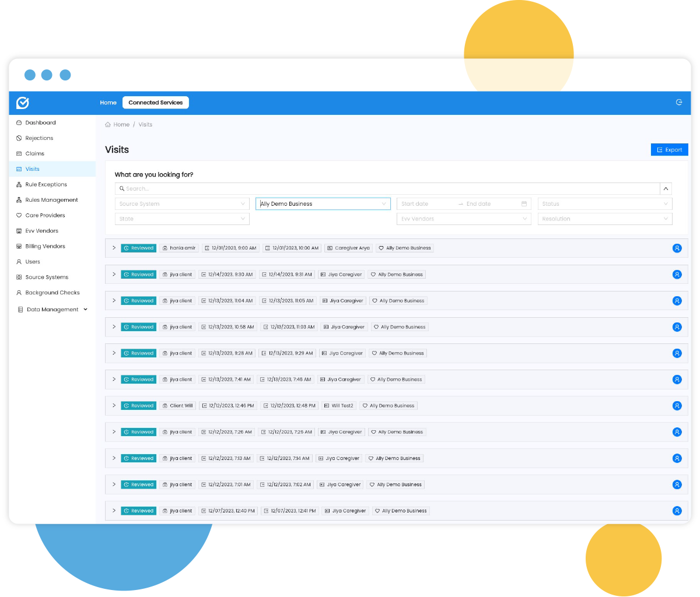Open the Source System dropdown
The height and width of the screenshot is (597, 700).
click(x=182, y=204)
